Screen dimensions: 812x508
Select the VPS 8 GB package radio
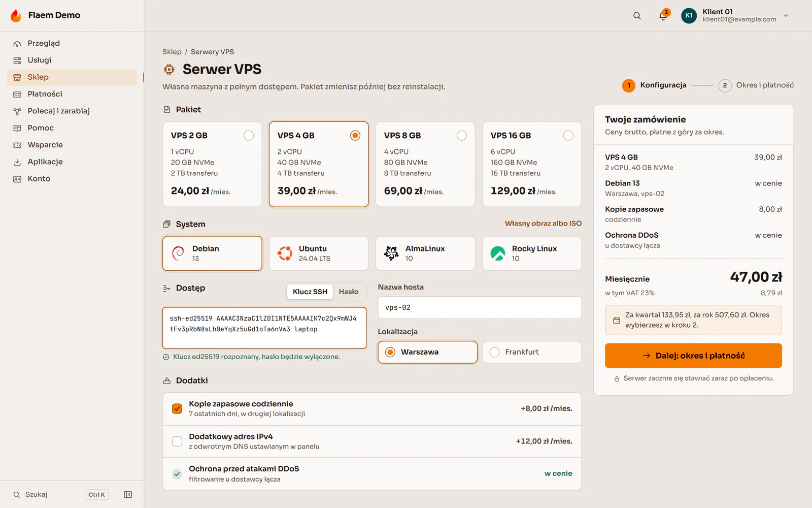pyautogui.click(x=462, y=135)
